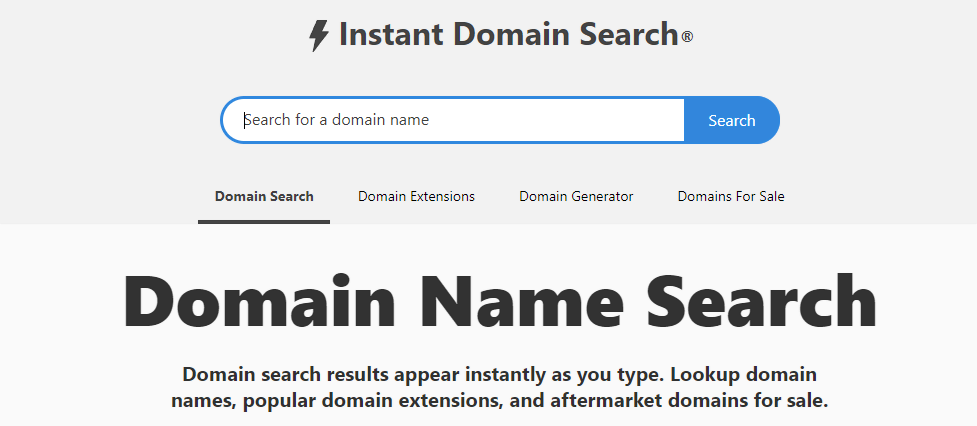
Task: Click the "Lookup domain" text in the description
Action: (x=745, y=376)
